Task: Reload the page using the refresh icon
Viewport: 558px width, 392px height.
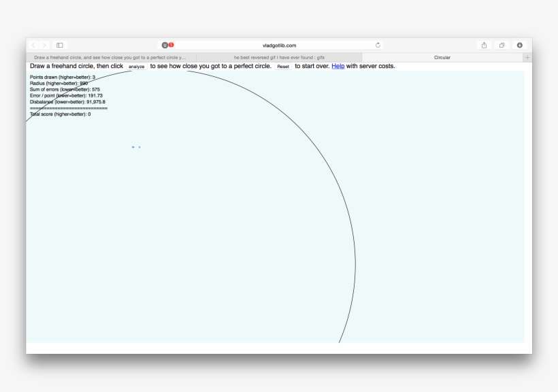Action: click(x=379, y=45)
